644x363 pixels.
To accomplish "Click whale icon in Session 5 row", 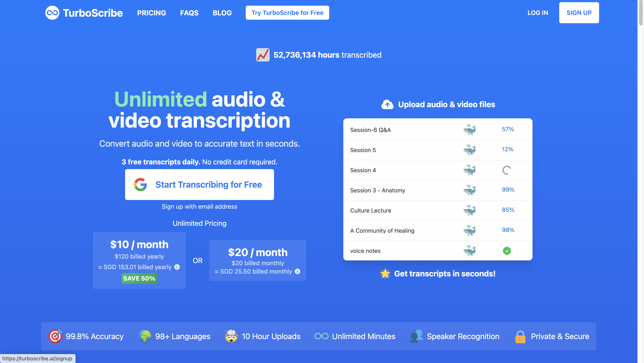I will (x=469, y=150).
